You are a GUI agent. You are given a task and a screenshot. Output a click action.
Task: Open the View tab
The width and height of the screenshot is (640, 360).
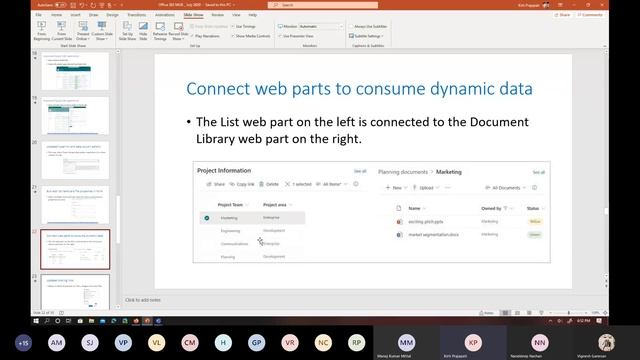pos(236,15)
